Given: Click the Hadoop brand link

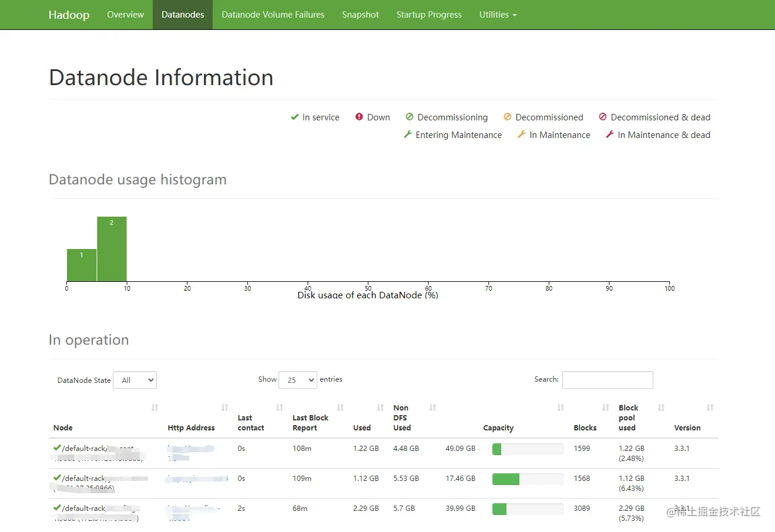Looking at the screenshot, I should (69, 15).
